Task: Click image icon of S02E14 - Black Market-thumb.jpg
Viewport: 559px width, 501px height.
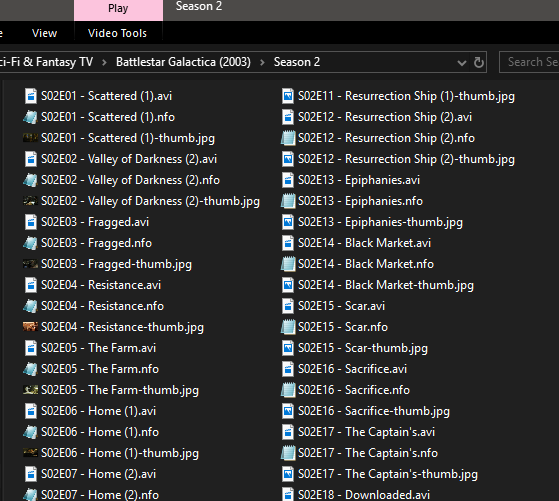Action: pos(288,285)
